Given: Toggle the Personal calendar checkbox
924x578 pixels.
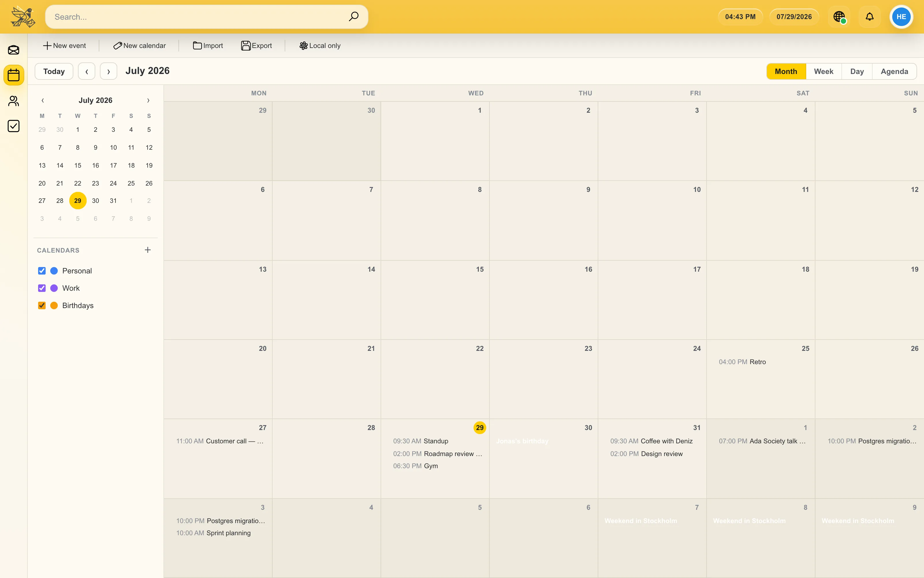Looking at the screenshot, I should tap(42, 271).
